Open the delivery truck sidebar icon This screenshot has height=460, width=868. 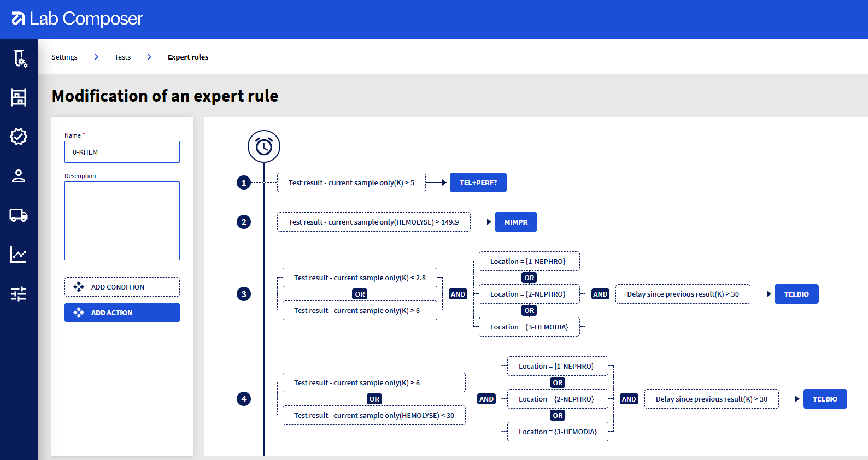19,215
